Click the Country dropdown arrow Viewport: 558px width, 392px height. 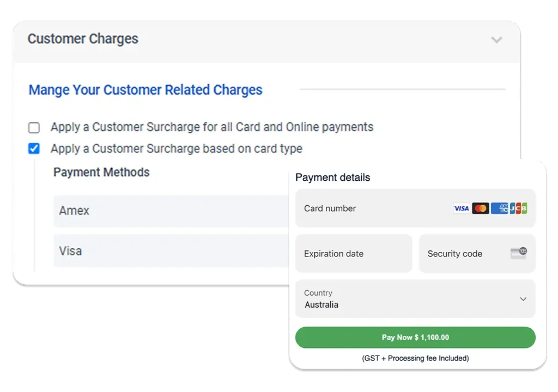[523, 299]
